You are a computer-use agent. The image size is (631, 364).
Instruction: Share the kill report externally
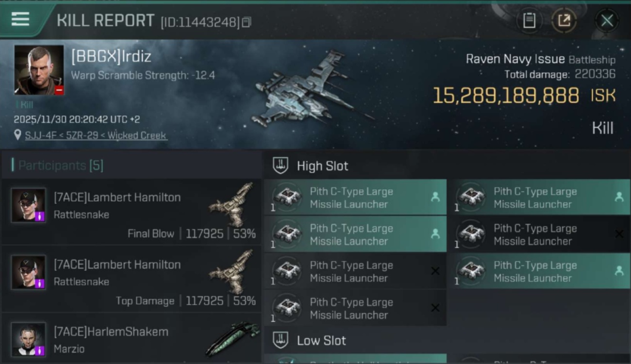coord(564,20)
